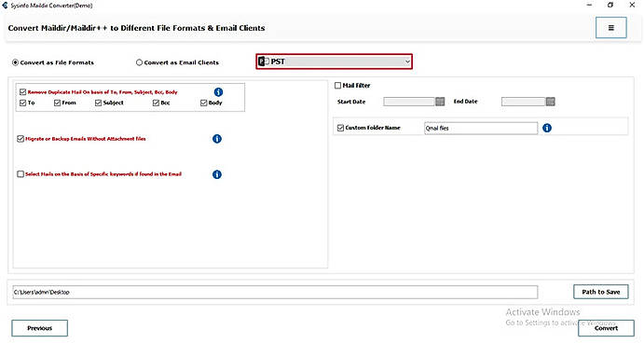Close the Sysinfo Maildir Converter window
The height and width of the screenshot is (343, 644).
(x=632, y=5)
